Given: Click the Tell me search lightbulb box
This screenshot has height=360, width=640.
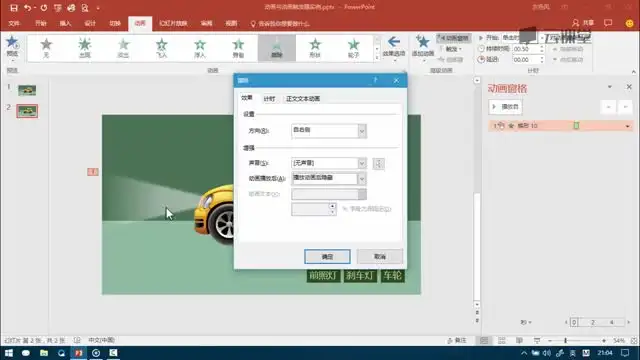Looking at the screenshot, I should (x=280, y=24).
